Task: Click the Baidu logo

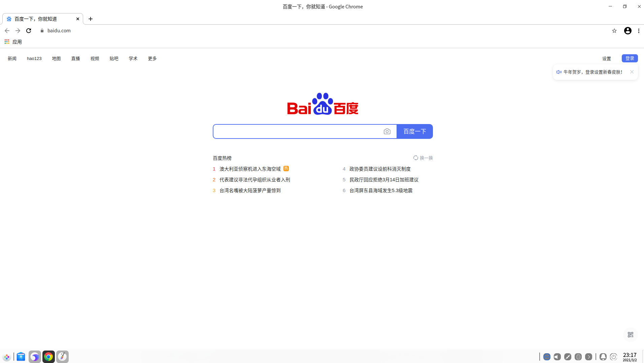Action: [323, 104]
